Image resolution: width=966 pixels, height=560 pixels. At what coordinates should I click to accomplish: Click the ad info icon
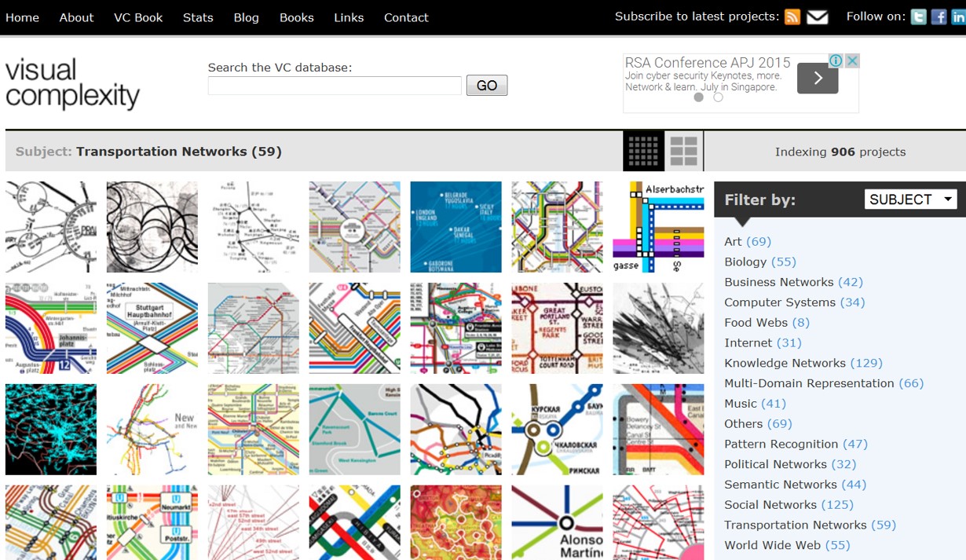(836, 60)
